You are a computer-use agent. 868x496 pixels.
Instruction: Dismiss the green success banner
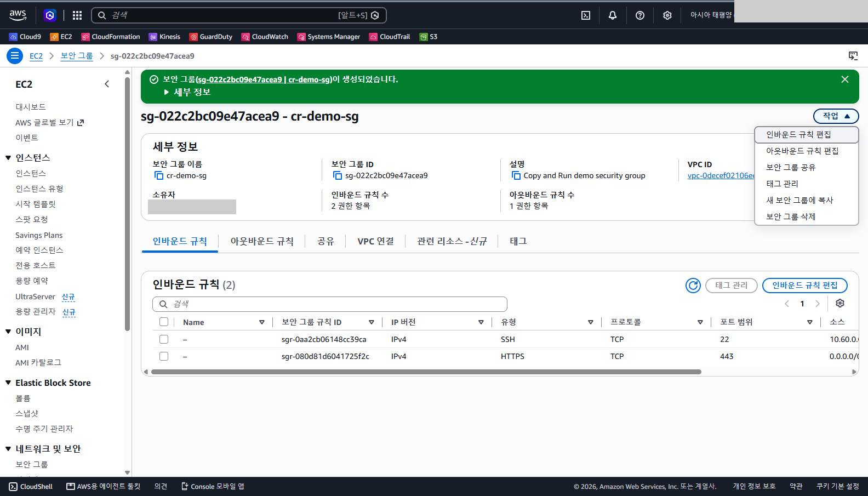tap(845, 79)
